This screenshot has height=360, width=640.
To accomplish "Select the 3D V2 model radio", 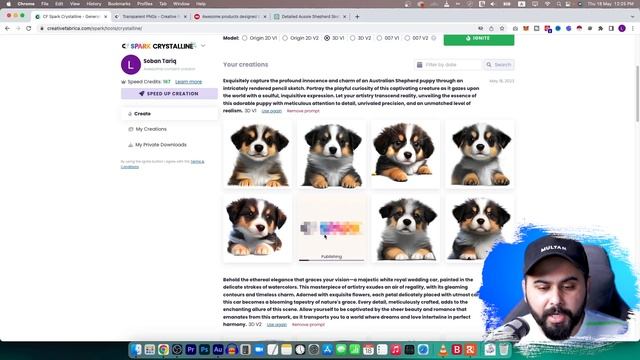I will [353, 38].
